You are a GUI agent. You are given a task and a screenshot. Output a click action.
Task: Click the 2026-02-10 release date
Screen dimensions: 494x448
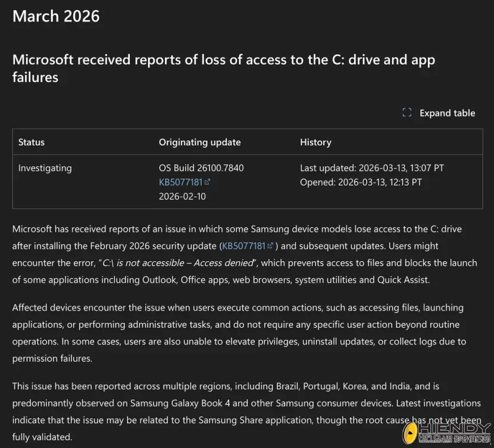[182, 196]
